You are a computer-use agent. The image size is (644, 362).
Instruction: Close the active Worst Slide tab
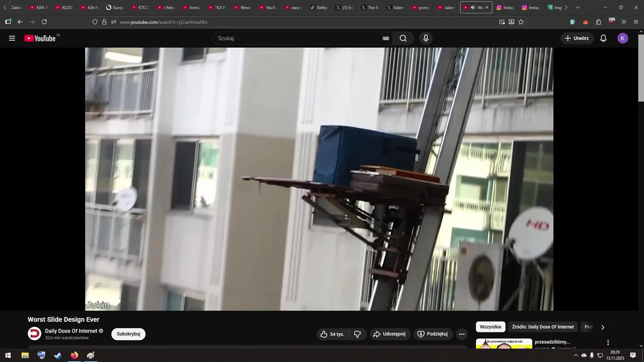[x=487, y=8]
